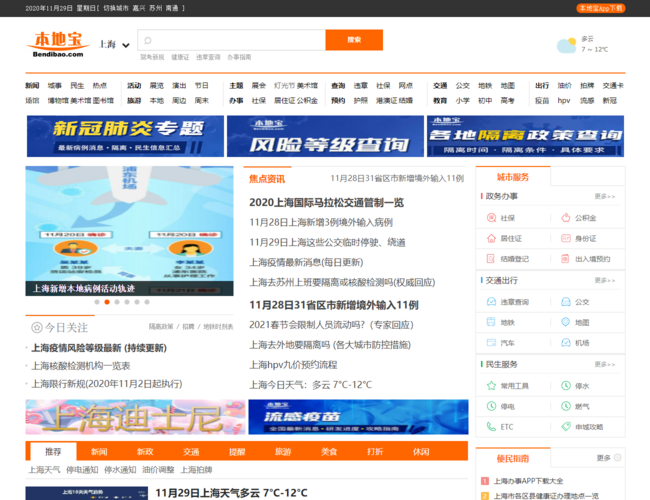
Task: Switch to the 打折 tab
Action: pyautogui.click(x=375, y=451)
